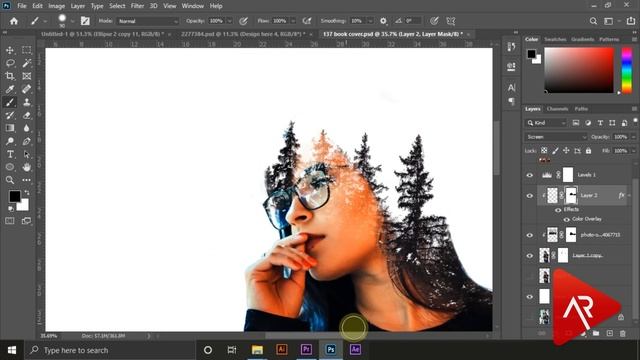Open the brush Opacity slider dropdown

pos(229,21)
